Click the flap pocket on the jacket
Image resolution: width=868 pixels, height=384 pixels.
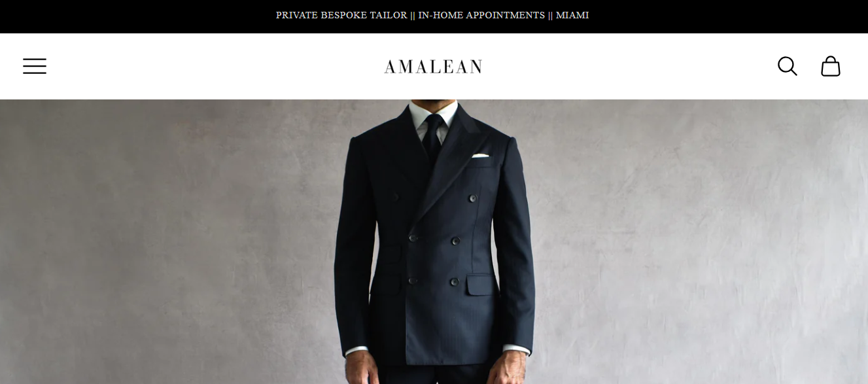tap(481, 285)
